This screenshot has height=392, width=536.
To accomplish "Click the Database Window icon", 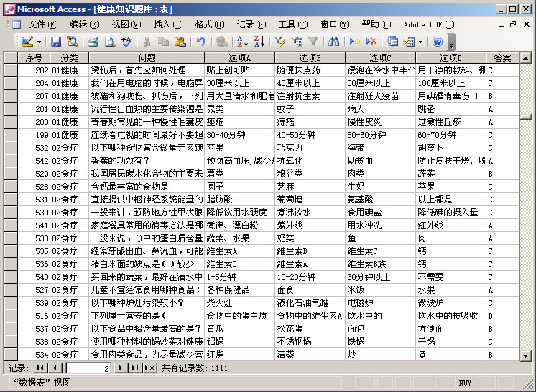I will [392, 42].
